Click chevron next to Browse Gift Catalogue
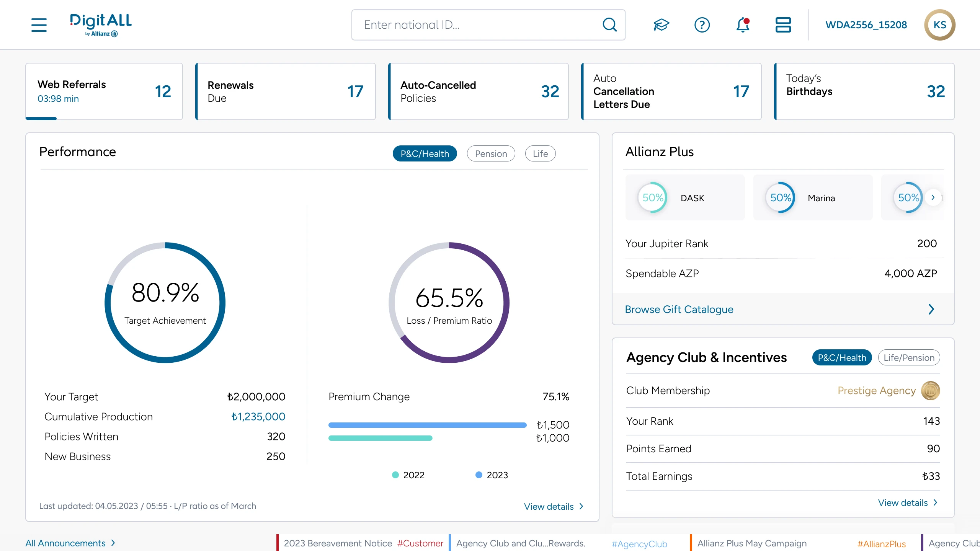The image size is (980, 551). (x=931, y=309)
